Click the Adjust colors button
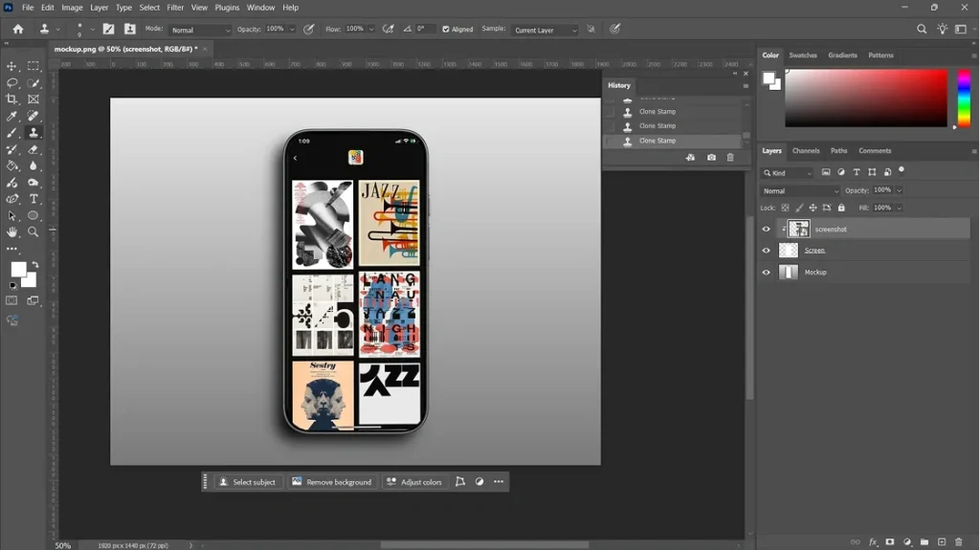The image size is (980, 550). point(414,482)
